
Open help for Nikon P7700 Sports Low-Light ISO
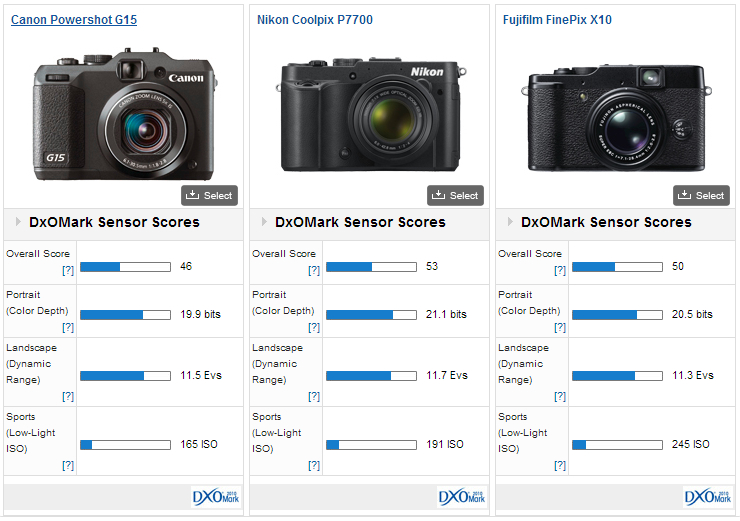pyautogui.click(x=314, y=465)
